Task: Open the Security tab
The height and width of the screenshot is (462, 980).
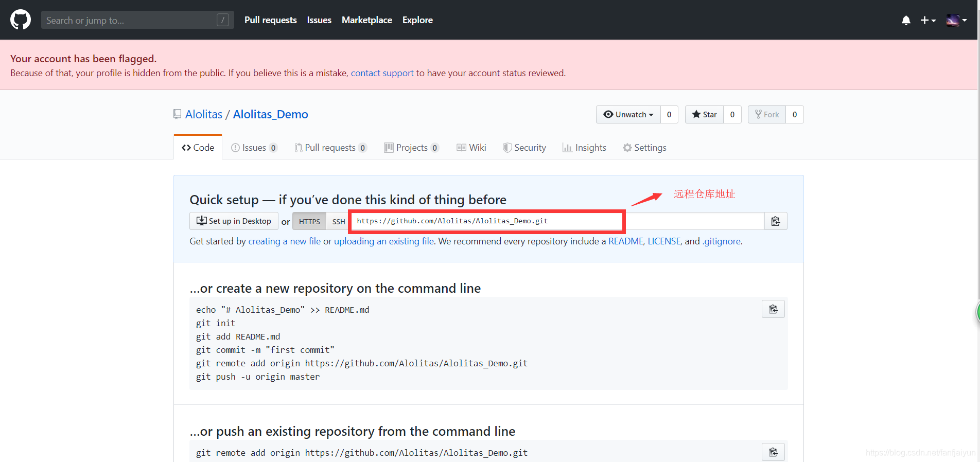Action: (x=524, y=148)
